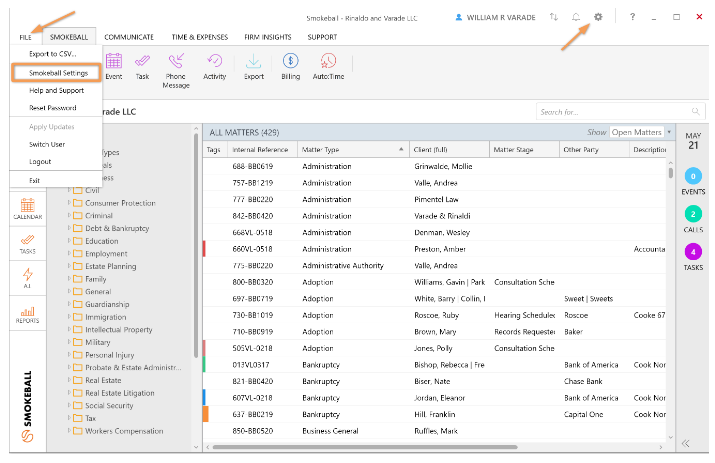Click the green Calls count circle
Screen dimensions: 715x463
693,214
